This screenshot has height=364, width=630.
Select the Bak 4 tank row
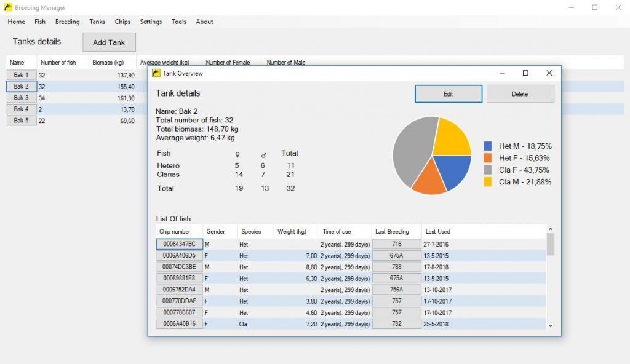(20, 109)
